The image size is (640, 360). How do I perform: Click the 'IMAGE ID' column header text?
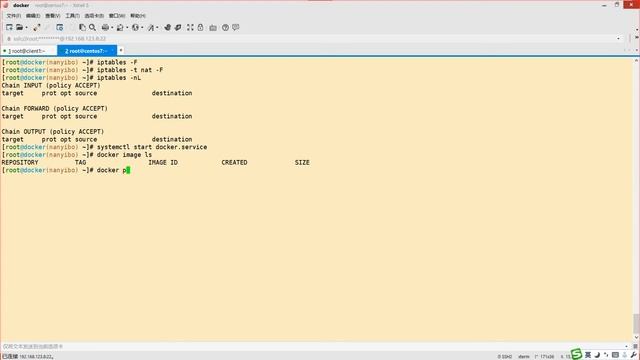click(x=163, y=162)
